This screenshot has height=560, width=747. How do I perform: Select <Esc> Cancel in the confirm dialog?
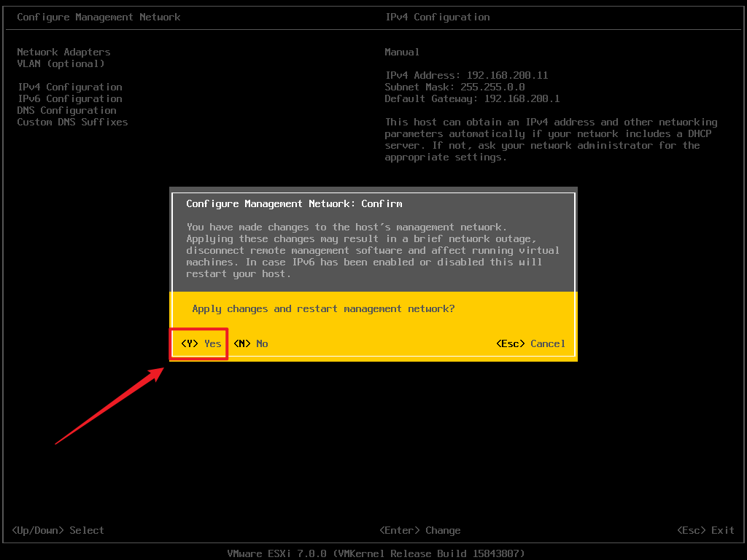click(531, 343)
